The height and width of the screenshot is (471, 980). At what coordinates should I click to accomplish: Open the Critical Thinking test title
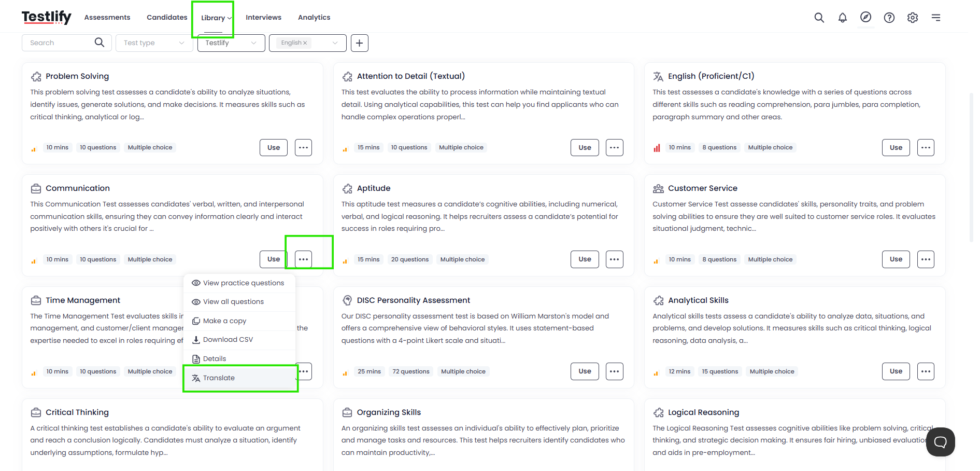[77, 412]
